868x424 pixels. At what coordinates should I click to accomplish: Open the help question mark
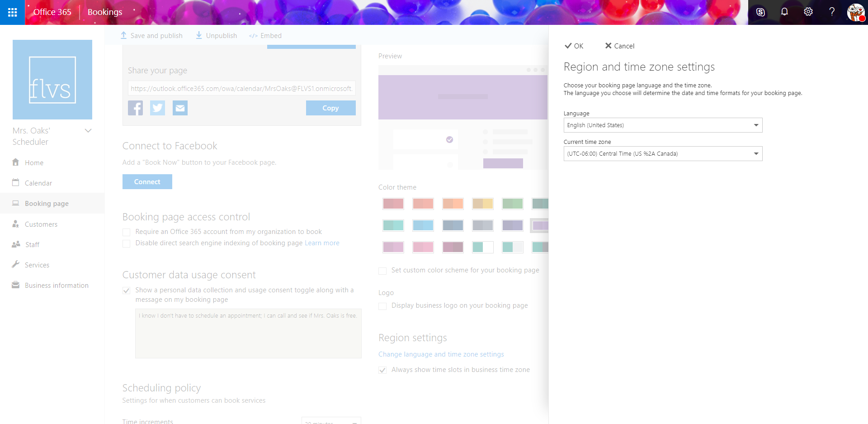pos(832,12)
